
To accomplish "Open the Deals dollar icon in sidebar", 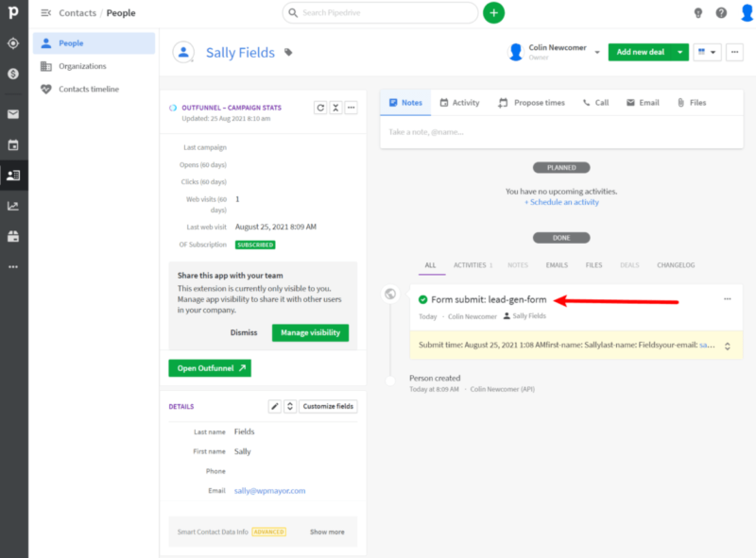I will point(13,74).
